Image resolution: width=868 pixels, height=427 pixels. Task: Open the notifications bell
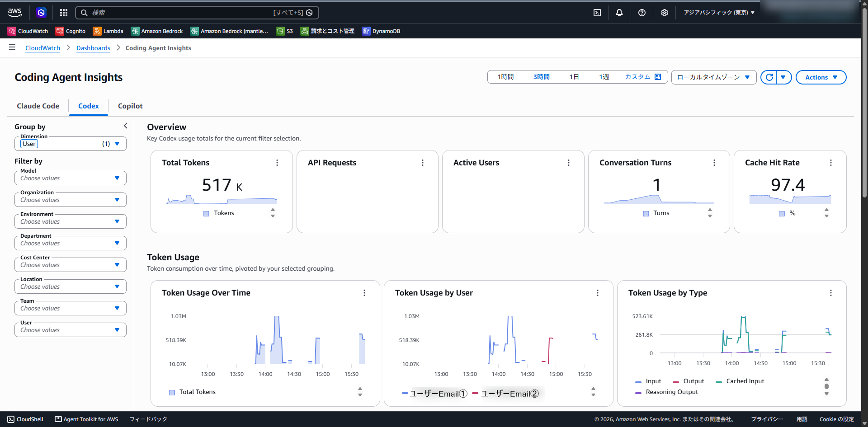(x=619, y=13)
